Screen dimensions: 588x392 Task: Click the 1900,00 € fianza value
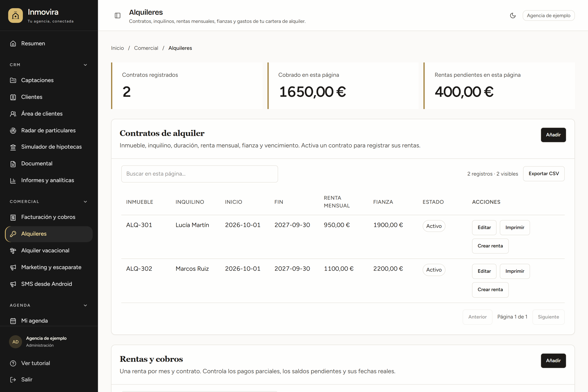coord(388,225)
